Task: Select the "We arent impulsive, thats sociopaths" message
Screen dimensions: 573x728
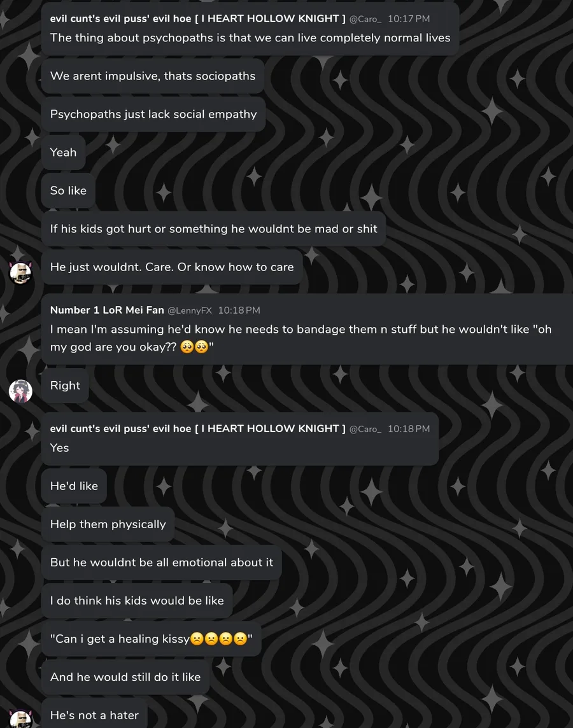Action: point(153,76)
